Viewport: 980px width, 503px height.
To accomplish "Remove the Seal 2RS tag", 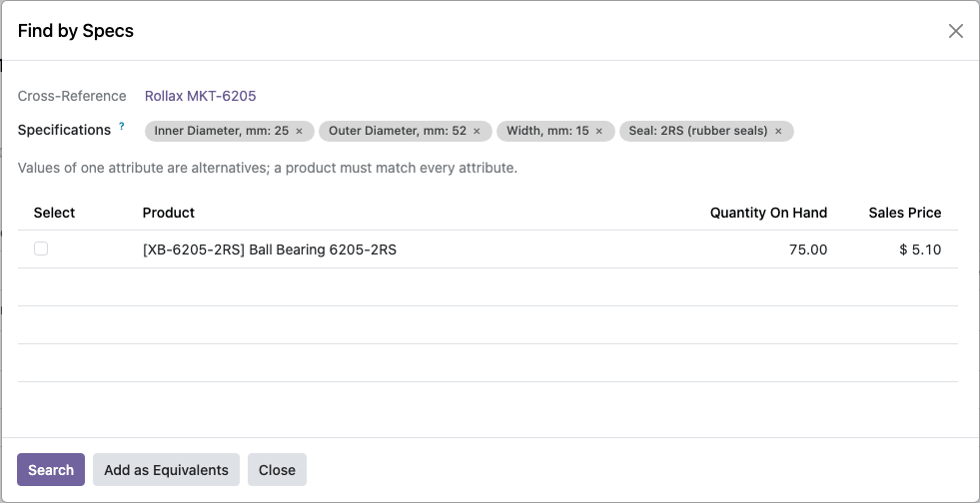I will tap(778, 131).
